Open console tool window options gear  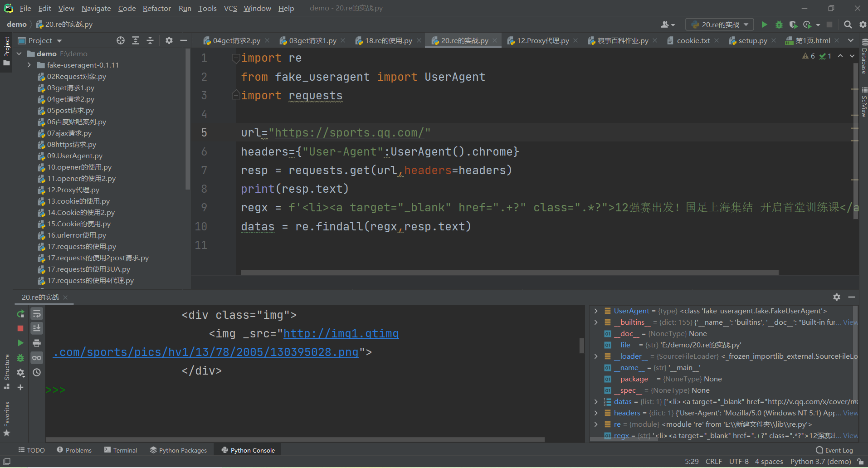click(837, 297)
